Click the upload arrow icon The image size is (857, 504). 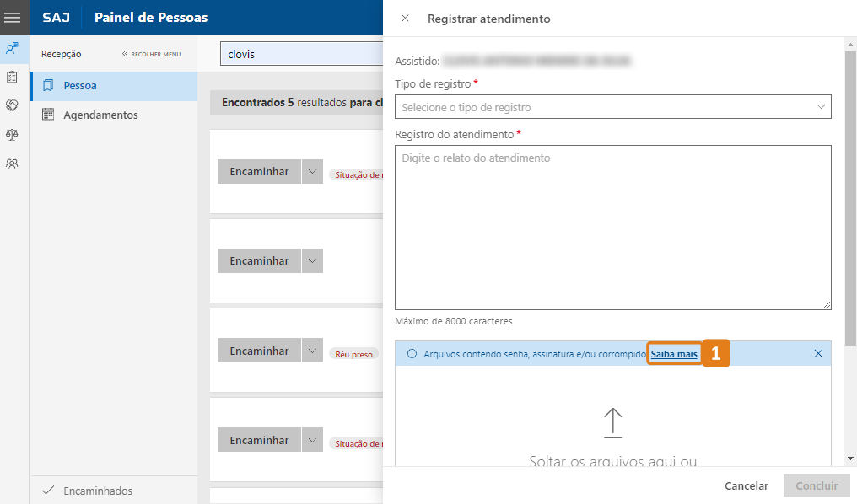[x=612, y=422]
